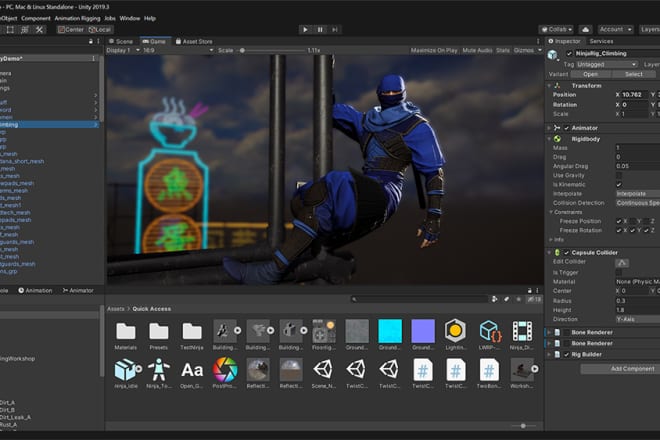Screen dimensions: 660x440
Task: Click the Edit Collider button icon
Action: [622, 263]
